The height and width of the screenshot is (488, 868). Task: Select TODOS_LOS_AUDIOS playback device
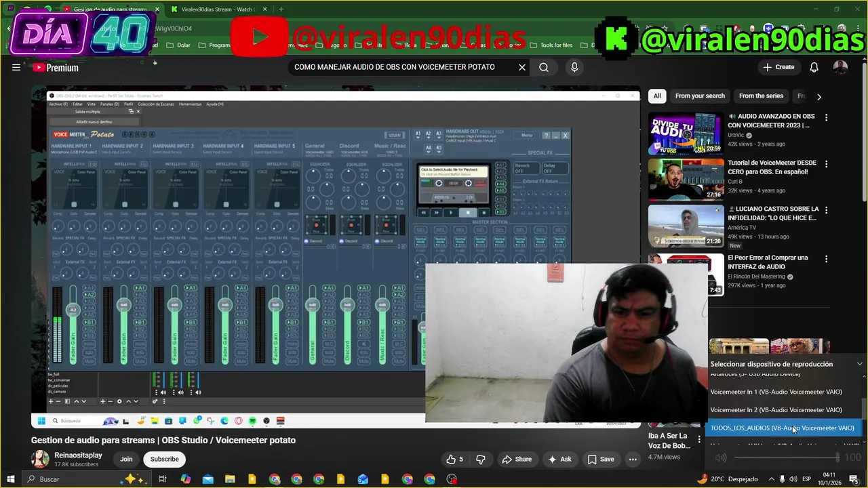tap(783, 428)
